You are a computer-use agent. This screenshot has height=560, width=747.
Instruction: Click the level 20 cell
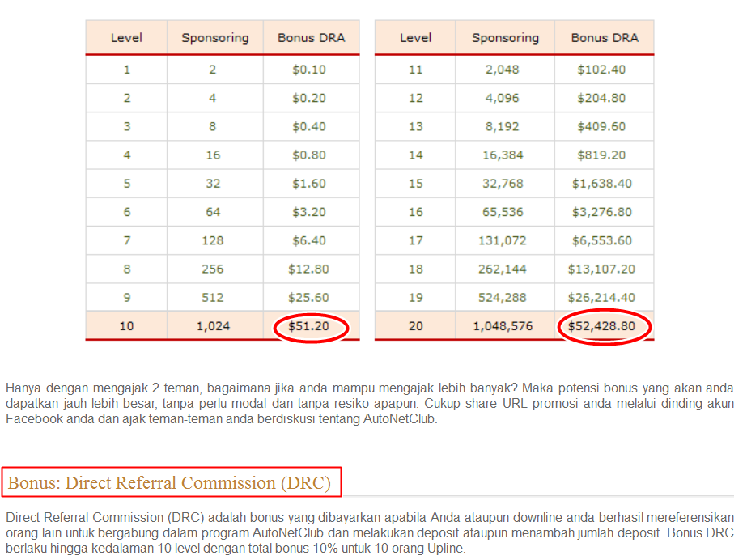415,325
